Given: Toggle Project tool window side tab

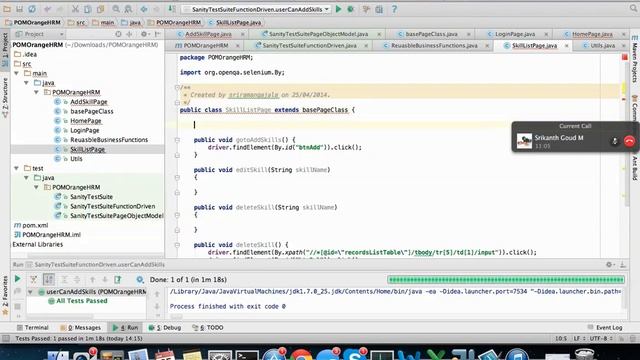Looking at the screenshot, I should [5, 49].
